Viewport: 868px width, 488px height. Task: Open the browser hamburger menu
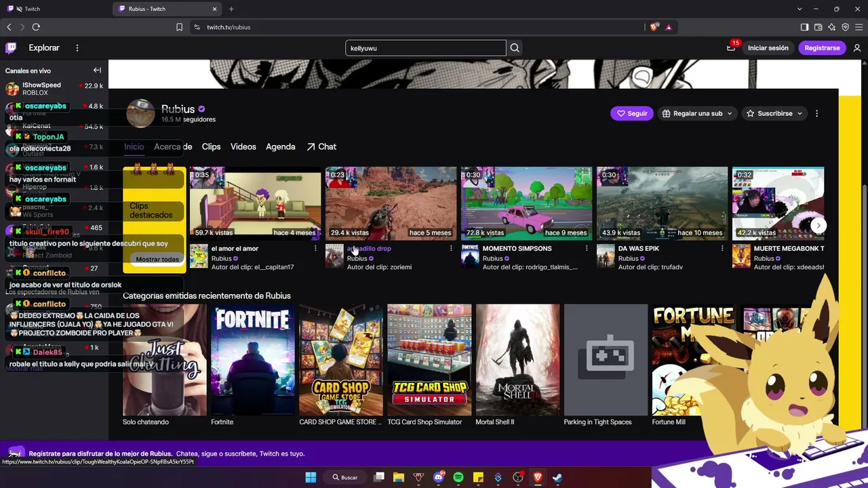coord(859,27)
